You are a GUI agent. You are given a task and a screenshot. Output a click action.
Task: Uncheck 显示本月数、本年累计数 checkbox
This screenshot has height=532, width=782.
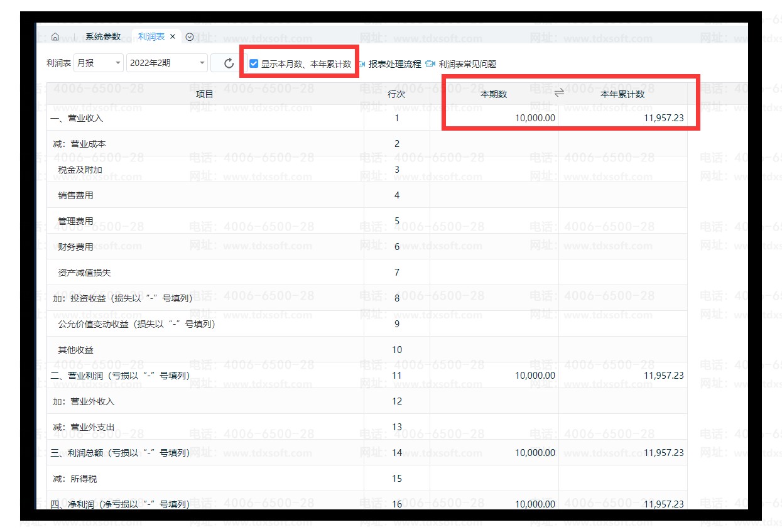click(254, 63)
